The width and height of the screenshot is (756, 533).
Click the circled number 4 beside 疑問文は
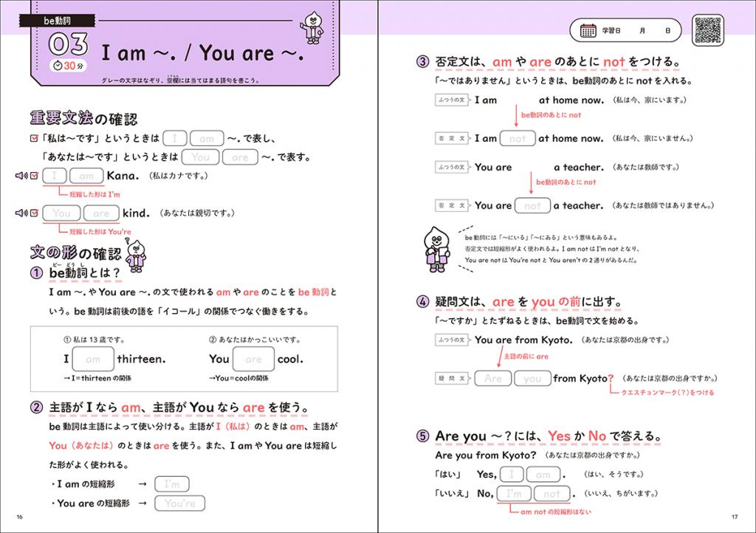click(x=422, y=302)
